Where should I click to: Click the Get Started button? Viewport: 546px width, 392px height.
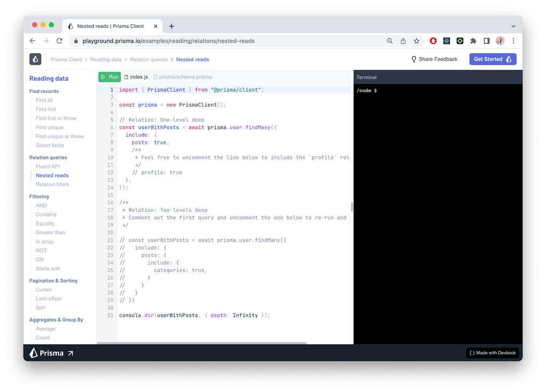coord(492,59)
